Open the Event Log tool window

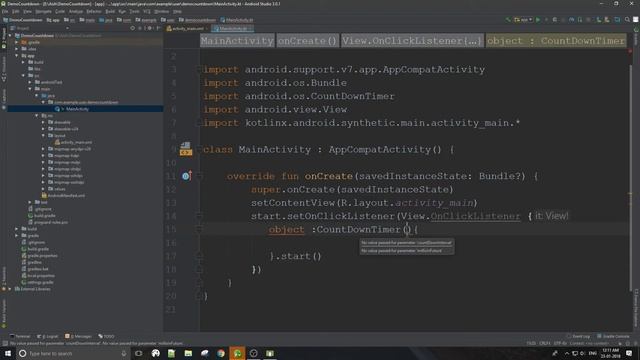[578, 336]
